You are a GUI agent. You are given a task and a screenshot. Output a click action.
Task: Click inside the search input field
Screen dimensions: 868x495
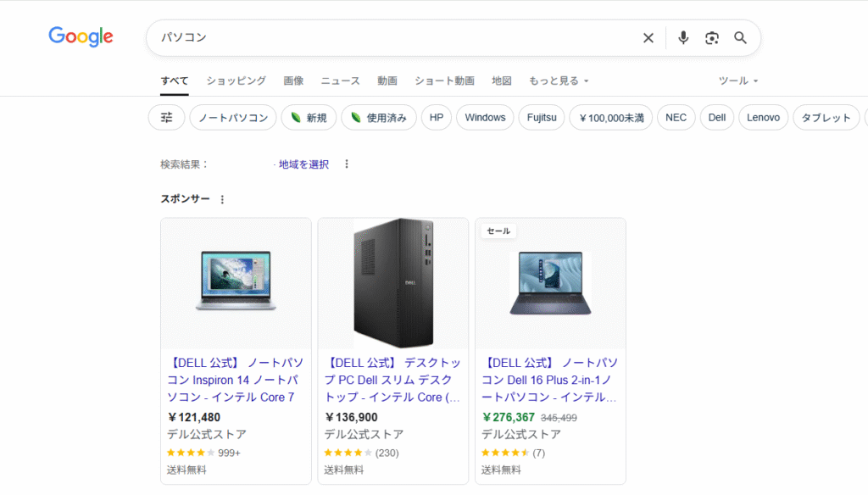(x=339, y=37)
